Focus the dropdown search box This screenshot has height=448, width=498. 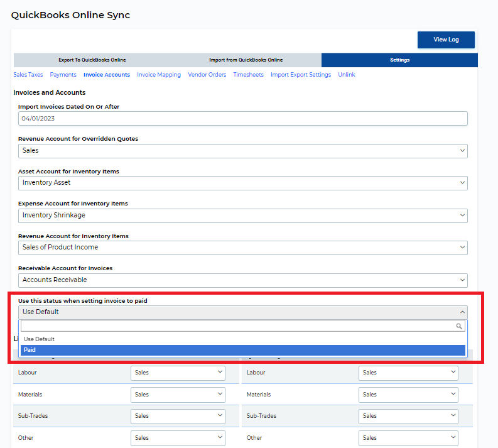(242, 326)
